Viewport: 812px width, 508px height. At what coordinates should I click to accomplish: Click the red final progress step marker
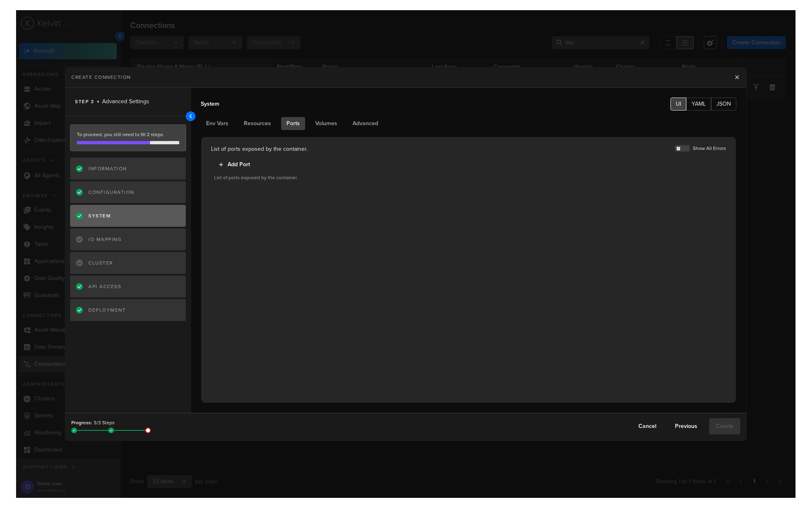point(148,431)
